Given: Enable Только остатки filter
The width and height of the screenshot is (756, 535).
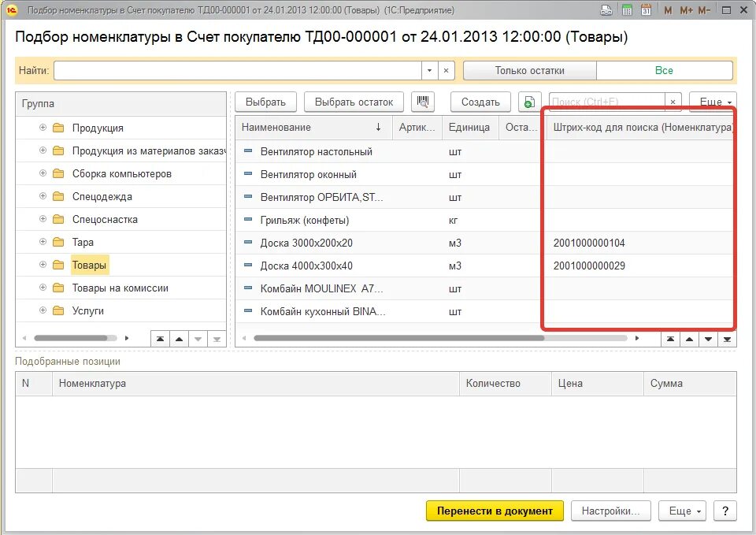Looking at the screenshot, I should point(529,70).
